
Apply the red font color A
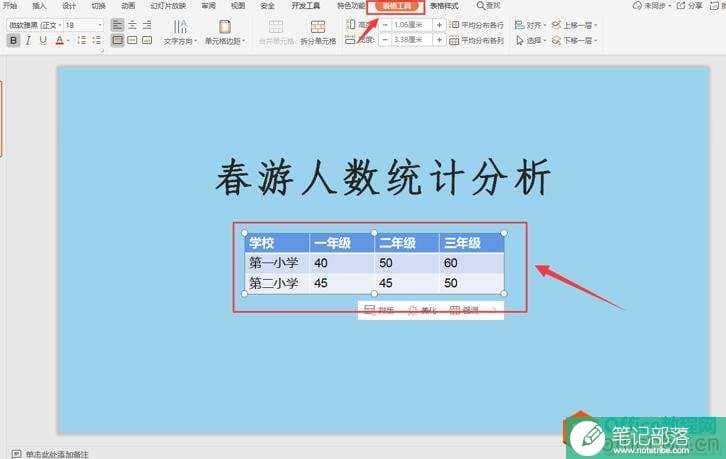59,41
